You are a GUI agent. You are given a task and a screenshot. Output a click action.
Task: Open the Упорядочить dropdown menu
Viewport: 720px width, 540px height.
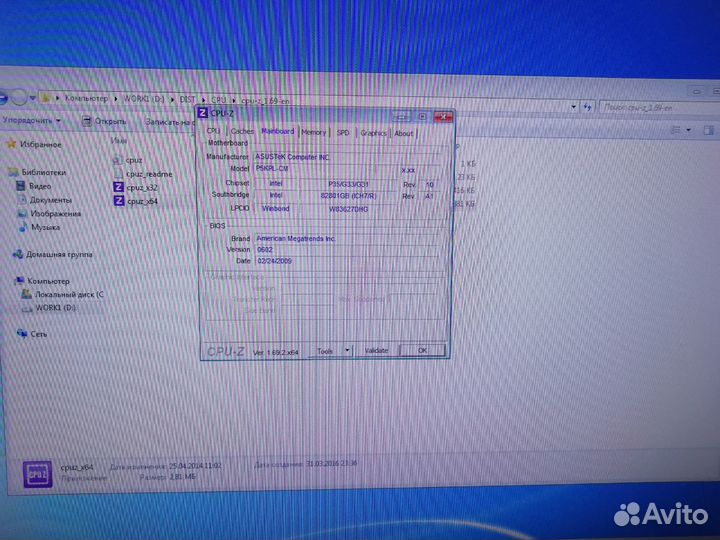pyautogui.click(x=31, y=120)
